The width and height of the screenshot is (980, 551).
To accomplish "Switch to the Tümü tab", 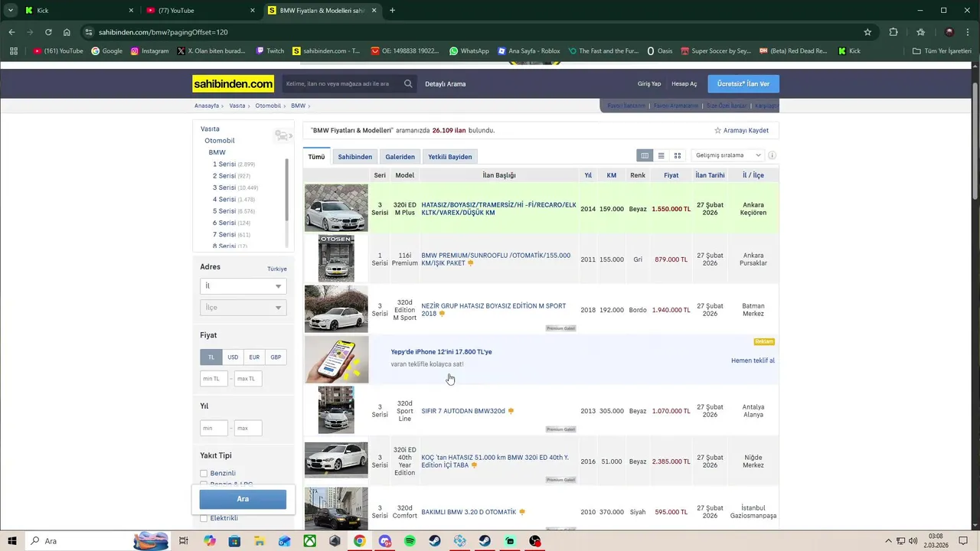I will pos(316,157).
